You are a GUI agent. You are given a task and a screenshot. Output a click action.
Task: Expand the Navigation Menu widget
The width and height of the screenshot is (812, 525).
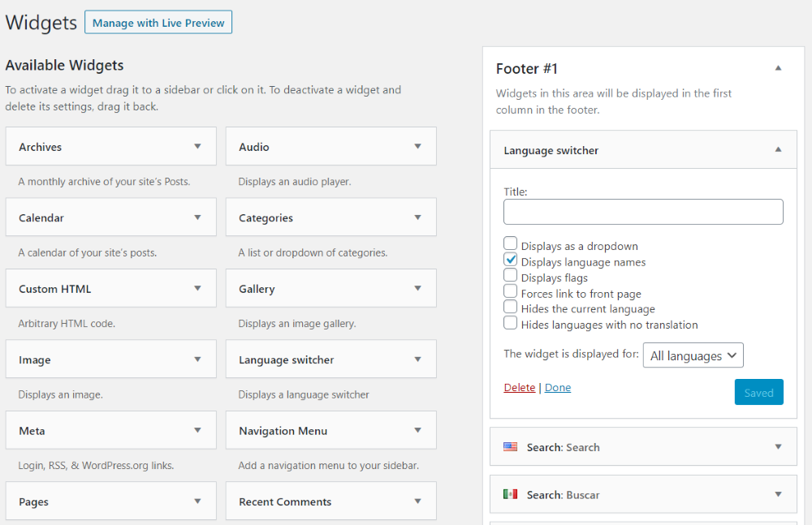417,431
